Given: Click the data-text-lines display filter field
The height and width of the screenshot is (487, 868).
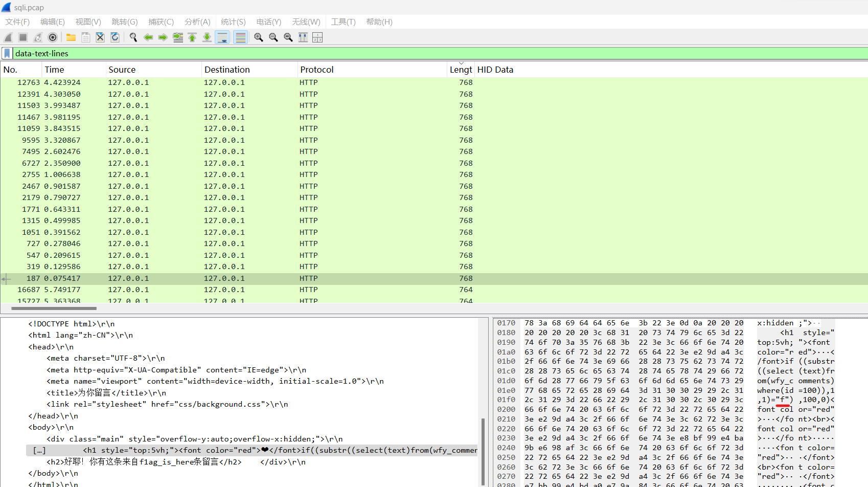Looking at the screenshot, I should click(x=440, y=53).
